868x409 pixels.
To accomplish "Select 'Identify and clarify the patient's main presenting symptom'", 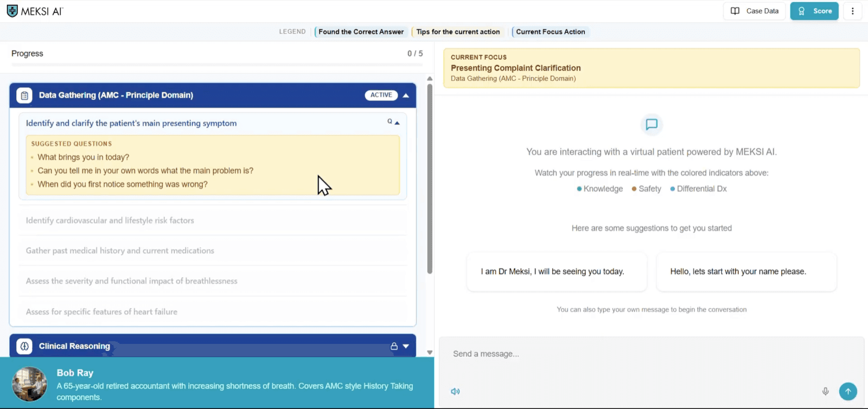I will (131, 123).
